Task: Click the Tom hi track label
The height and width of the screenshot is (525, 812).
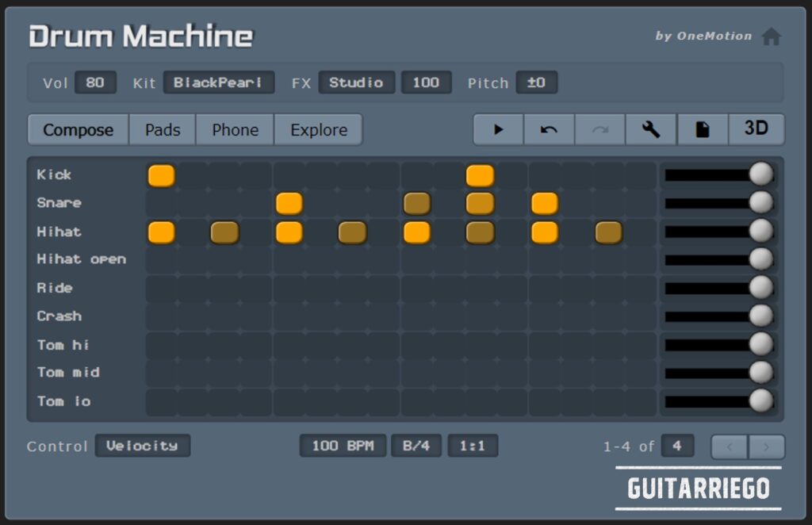Action: tap(63, 344)
